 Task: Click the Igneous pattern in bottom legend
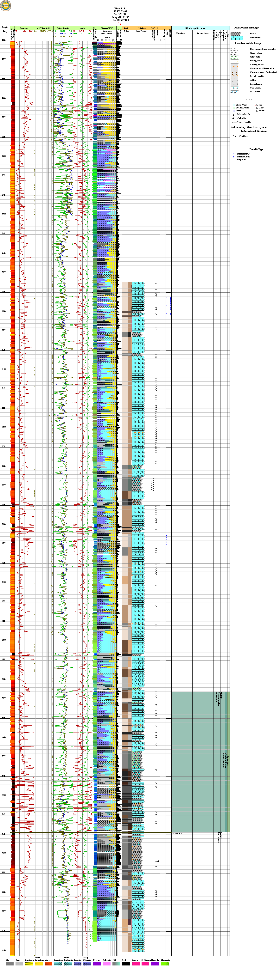tap(136, 964)
